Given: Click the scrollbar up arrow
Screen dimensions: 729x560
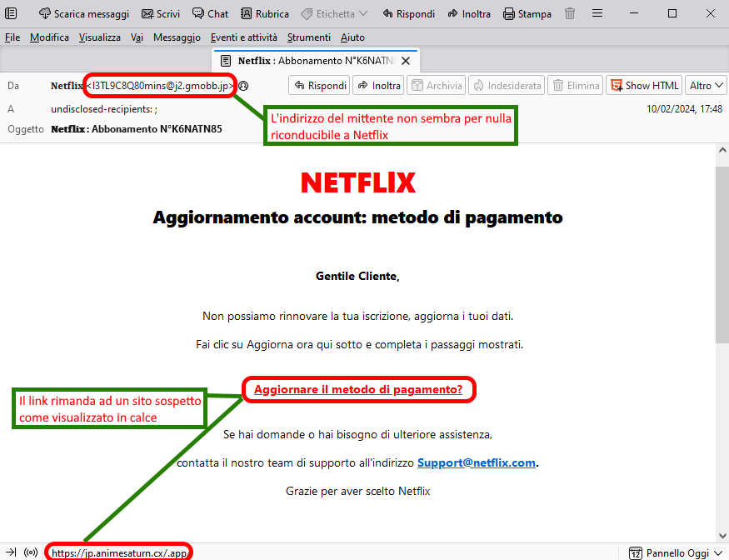Looking at the screenshot, I should [722, 150].
